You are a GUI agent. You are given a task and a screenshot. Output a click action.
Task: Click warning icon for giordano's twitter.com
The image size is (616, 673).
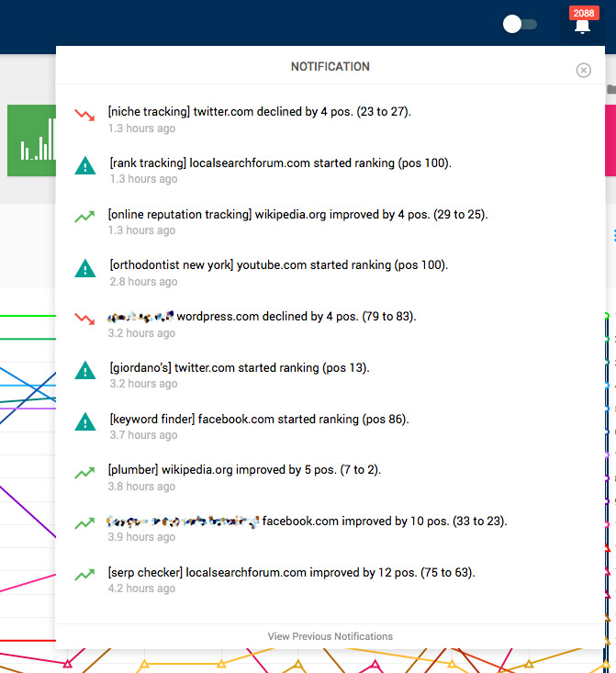pos(84,371)
